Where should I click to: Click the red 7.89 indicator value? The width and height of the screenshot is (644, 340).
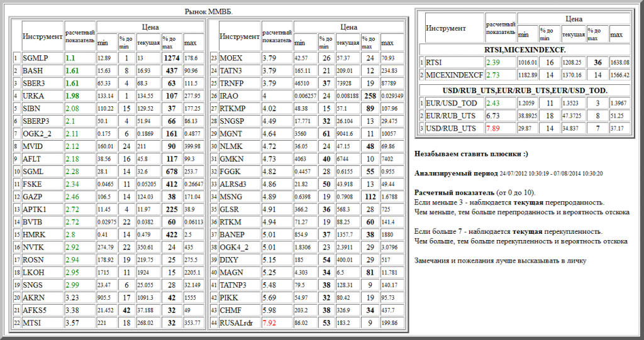click(493, 129)
